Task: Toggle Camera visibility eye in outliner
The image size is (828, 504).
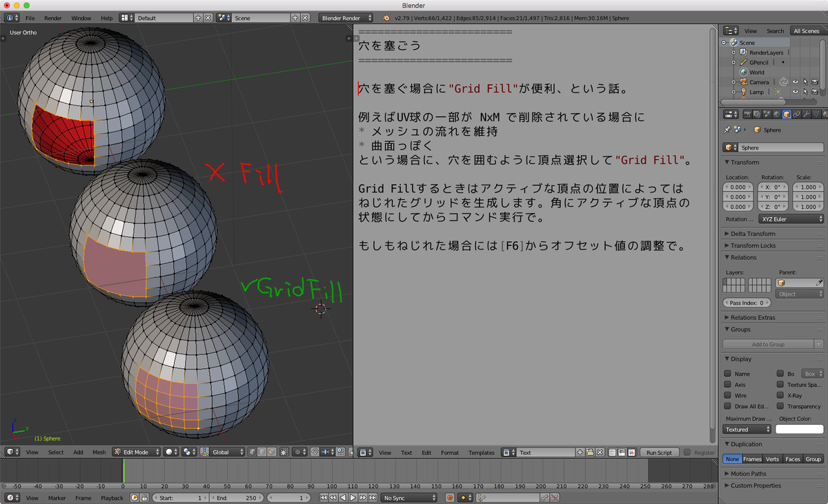Action: pyautogui.click(x=796, y=82)
